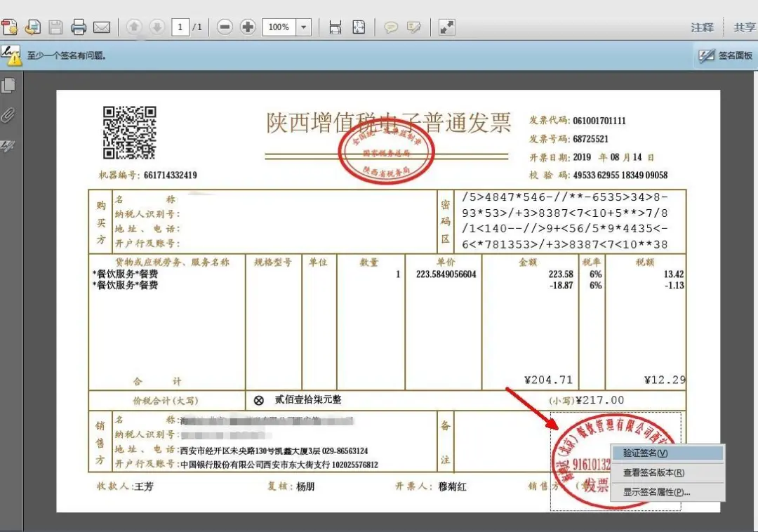Select the Signatures panel icon in sidebar
758x532 pixels.
[8, 146]
